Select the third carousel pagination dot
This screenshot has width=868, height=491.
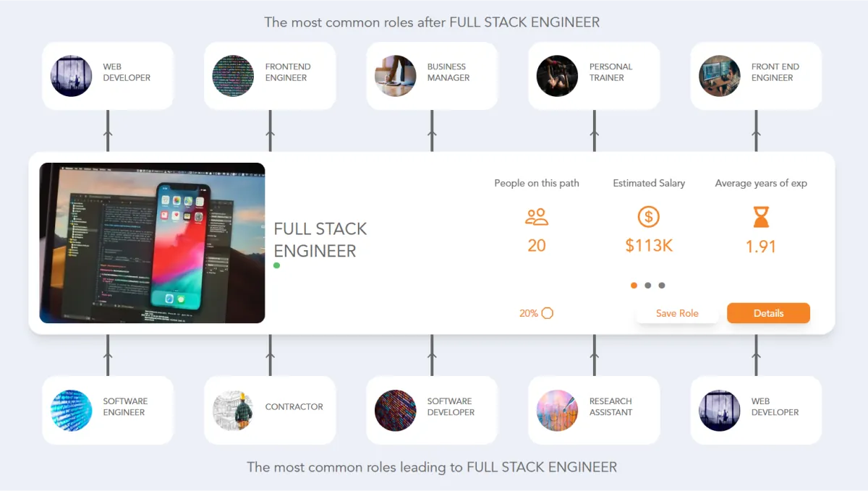660,286
